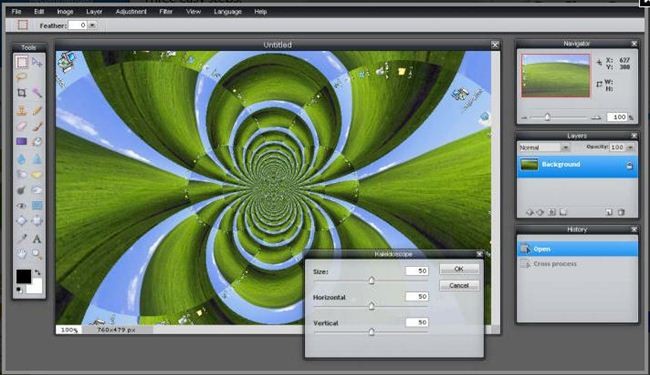Open the Language menu
Viewport: 650px width, 375px height.
(228, 12)
